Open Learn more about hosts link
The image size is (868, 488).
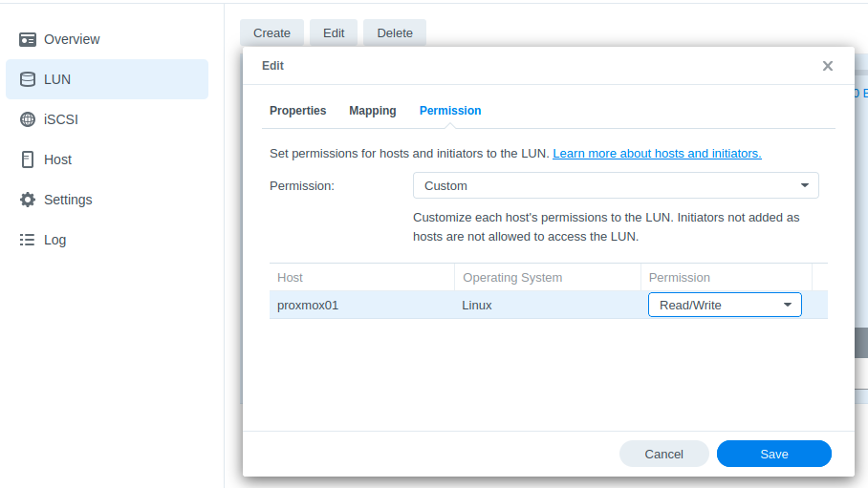point(657,154)
